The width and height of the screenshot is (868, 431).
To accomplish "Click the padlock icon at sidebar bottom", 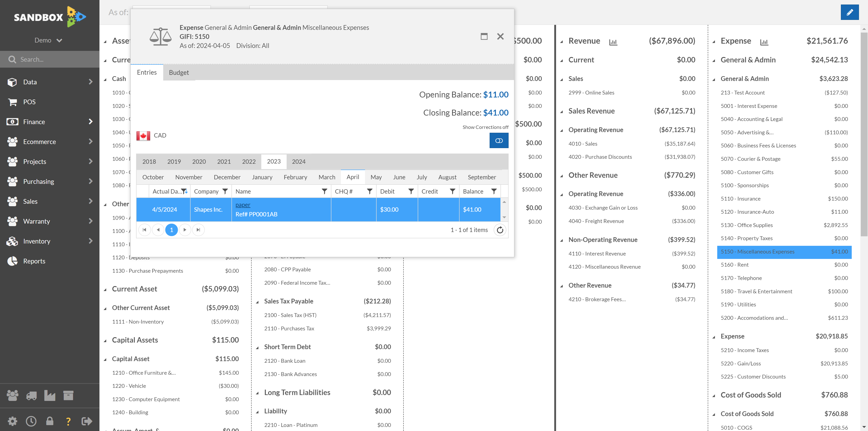I will coord(50,421).
